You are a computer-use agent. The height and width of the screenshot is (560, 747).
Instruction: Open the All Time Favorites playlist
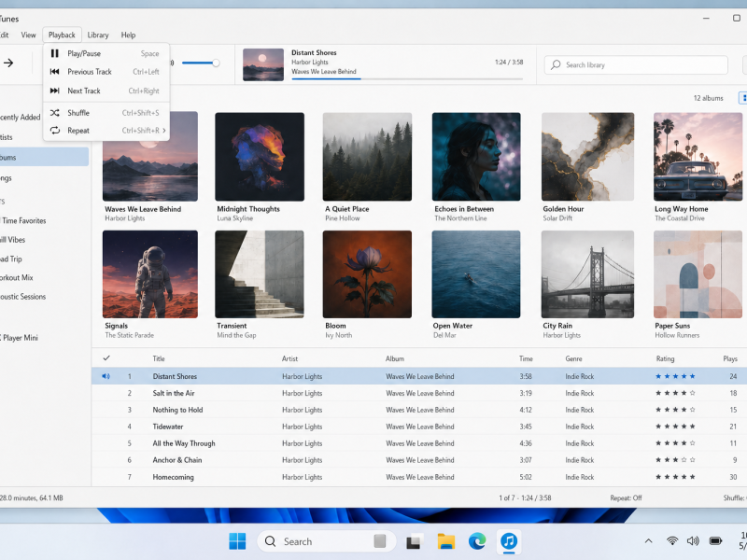click(22, 220)
